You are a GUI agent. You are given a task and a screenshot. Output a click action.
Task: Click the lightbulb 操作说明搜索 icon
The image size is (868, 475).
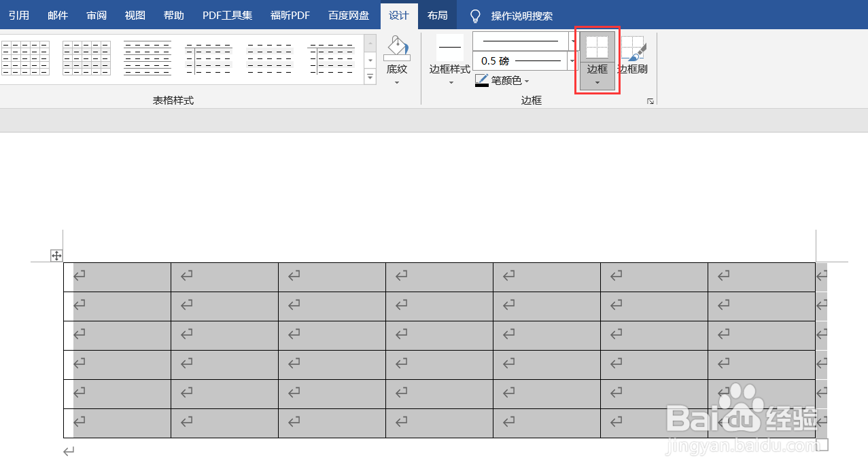pyautogui.click(x=474, y=15)
